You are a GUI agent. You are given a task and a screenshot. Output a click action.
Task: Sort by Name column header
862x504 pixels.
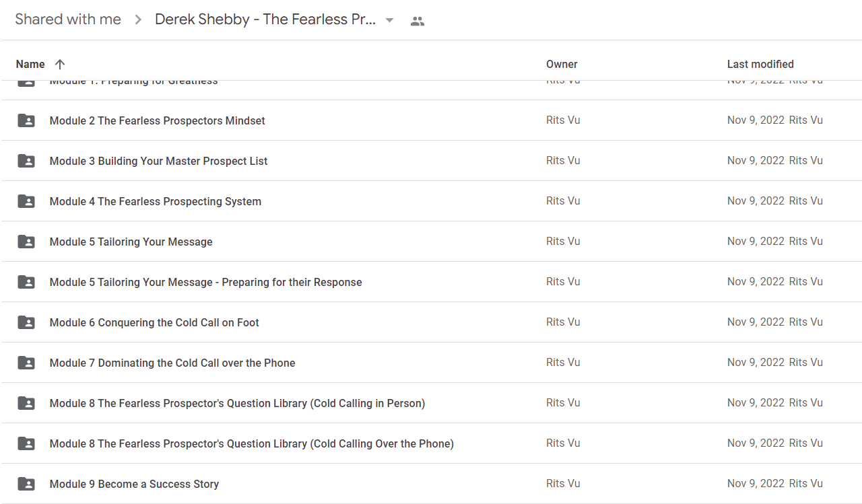[x=30, y=65]
